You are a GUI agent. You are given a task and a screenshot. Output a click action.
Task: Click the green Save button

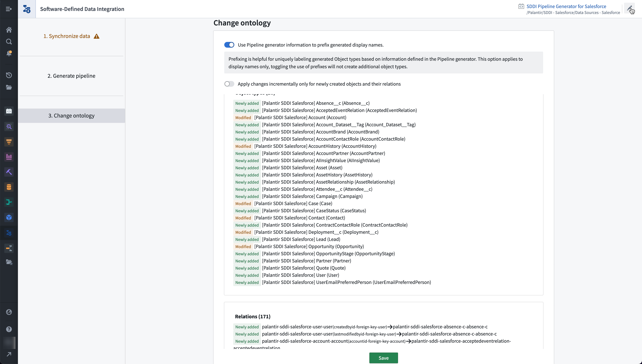coord(384,358)
